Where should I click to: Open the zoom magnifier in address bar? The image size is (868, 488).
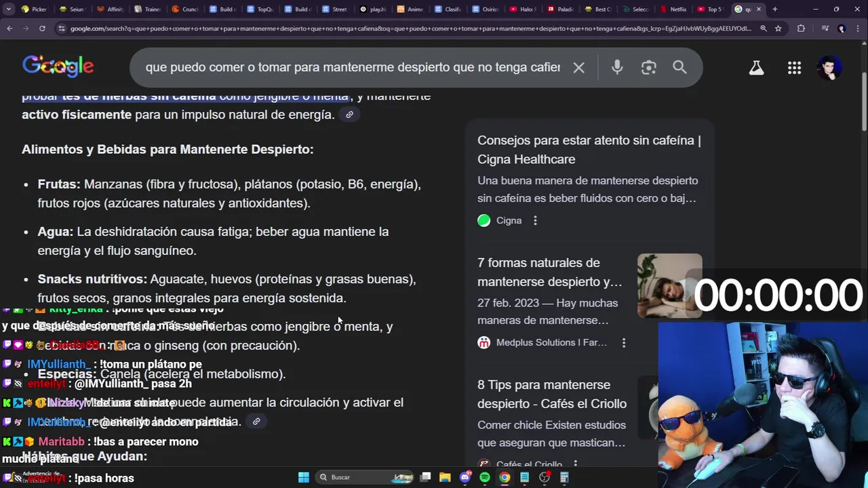764,28
